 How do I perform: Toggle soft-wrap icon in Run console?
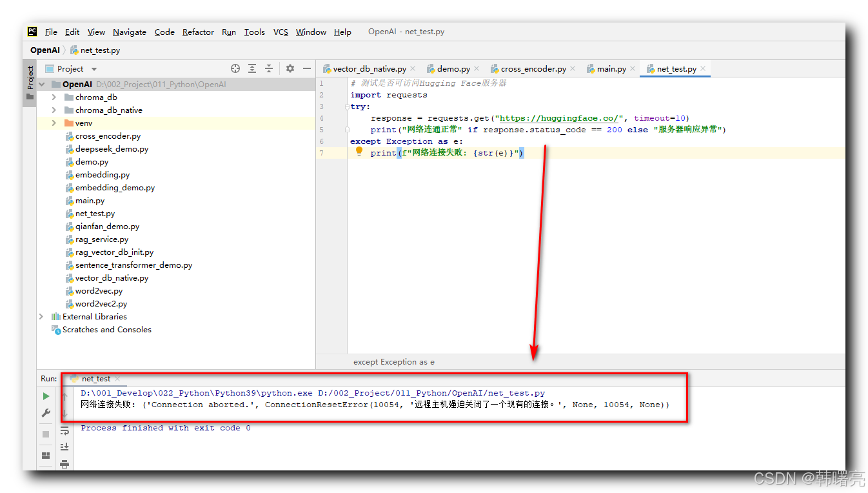(x=64, y=430)
